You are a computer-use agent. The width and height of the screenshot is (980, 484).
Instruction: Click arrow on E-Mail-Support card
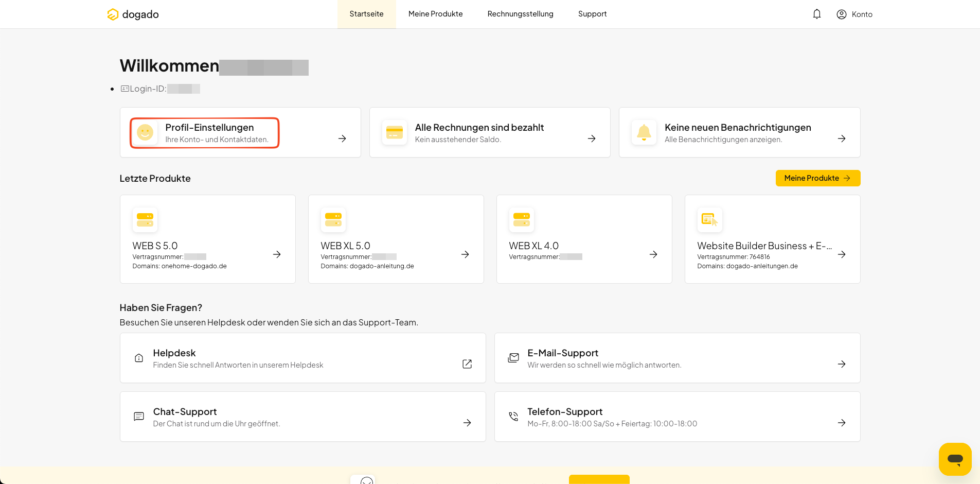(842, 364)
